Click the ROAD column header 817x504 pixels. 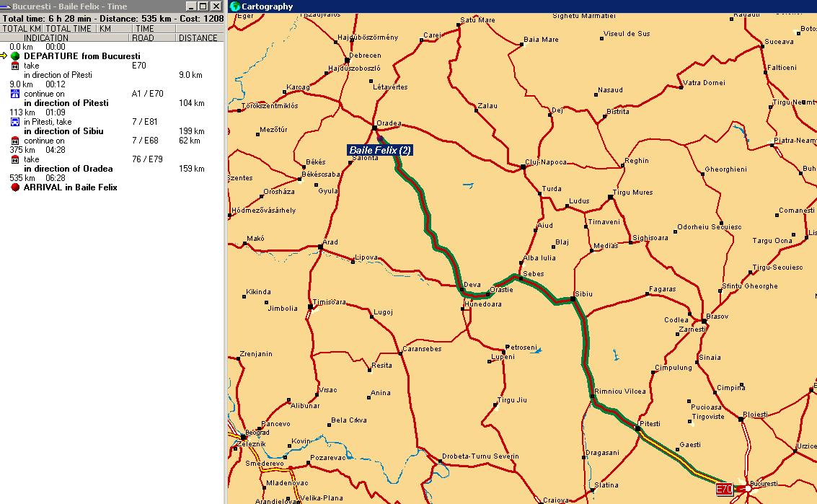point(143,38)
